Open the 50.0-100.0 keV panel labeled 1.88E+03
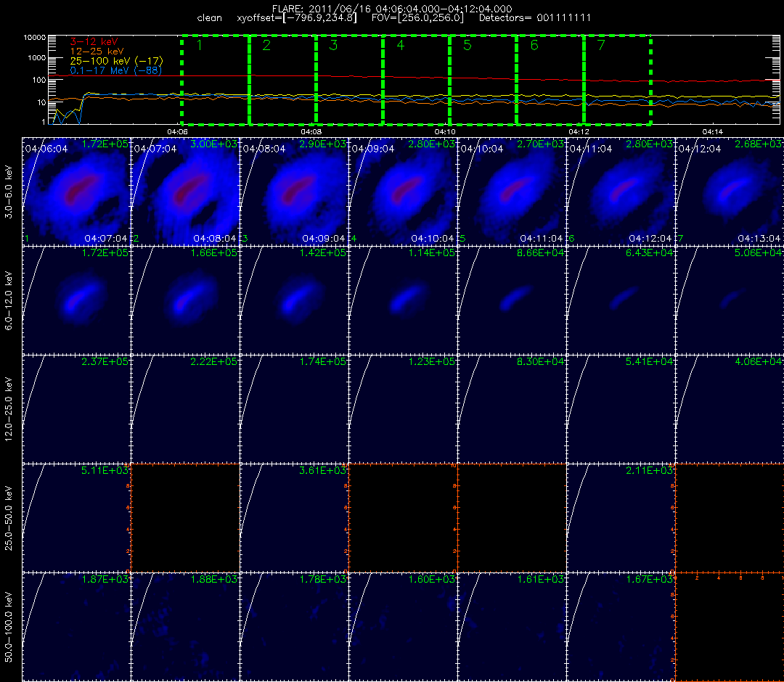The height and width of the screenshot is (682, 784). [x=186, y=627]
